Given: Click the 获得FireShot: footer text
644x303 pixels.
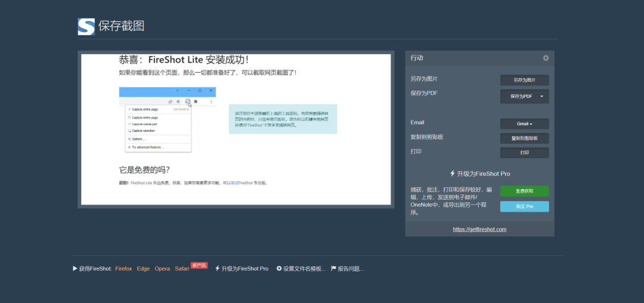Looking at the screenshot, I should click(95, 268).
